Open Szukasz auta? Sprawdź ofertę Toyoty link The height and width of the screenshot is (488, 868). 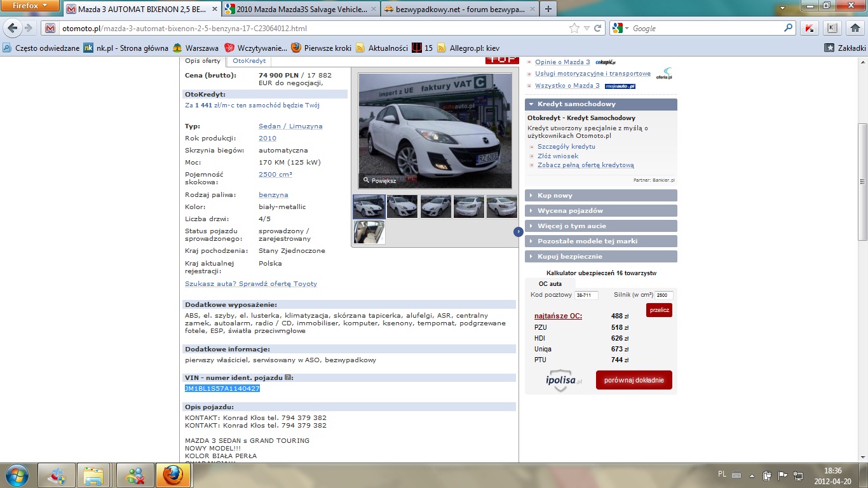click(251, 284)
